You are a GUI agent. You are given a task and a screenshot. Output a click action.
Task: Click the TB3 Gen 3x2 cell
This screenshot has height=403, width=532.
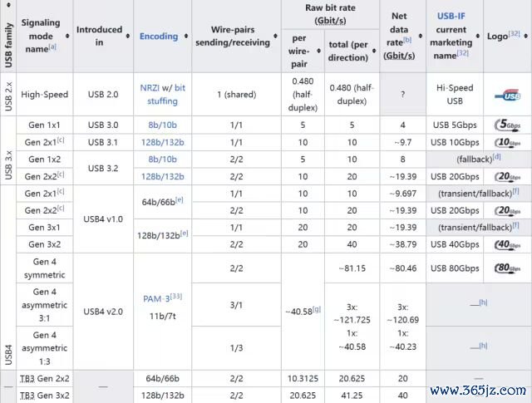(44, 396)
